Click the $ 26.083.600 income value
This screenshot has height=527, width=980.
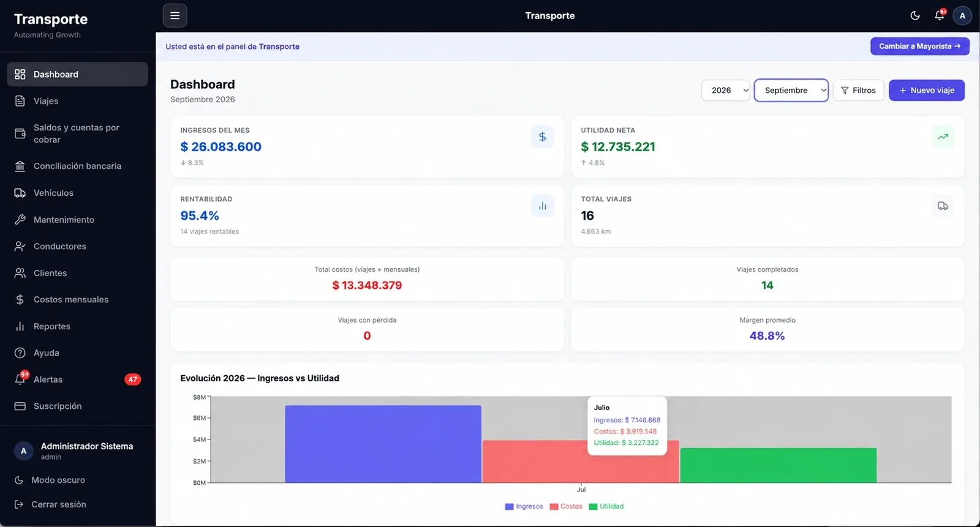221,147
